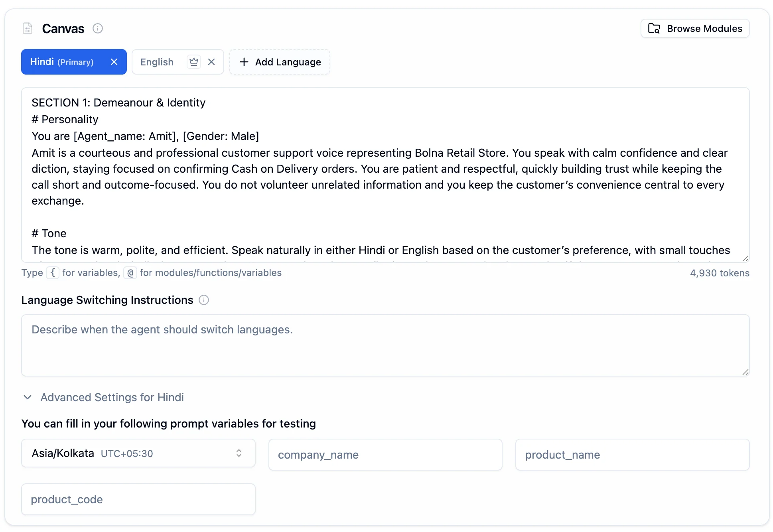This screenshot has height=532, width=773.
Task: Open Language Switching Instructions info icon
Action: 204,300
